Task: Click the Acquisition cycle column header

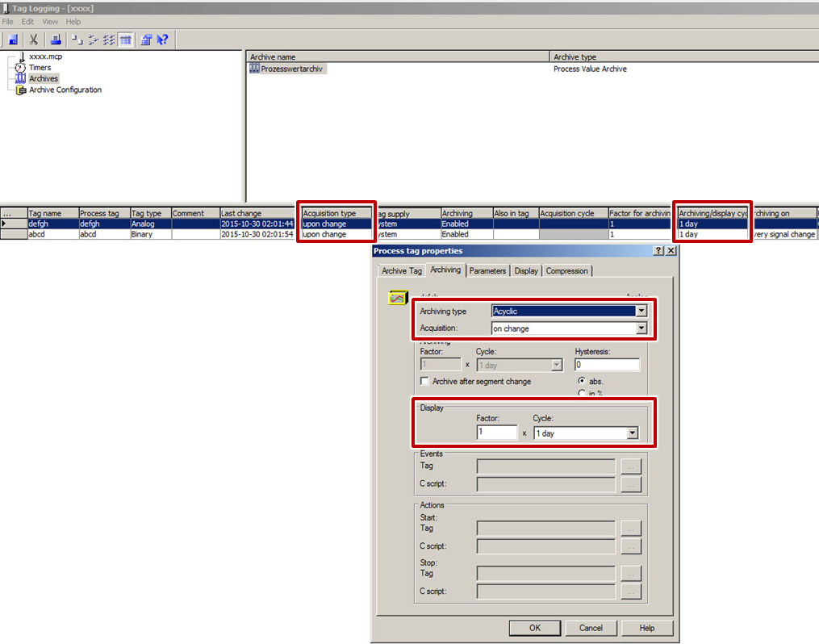Action: point(574,213)
